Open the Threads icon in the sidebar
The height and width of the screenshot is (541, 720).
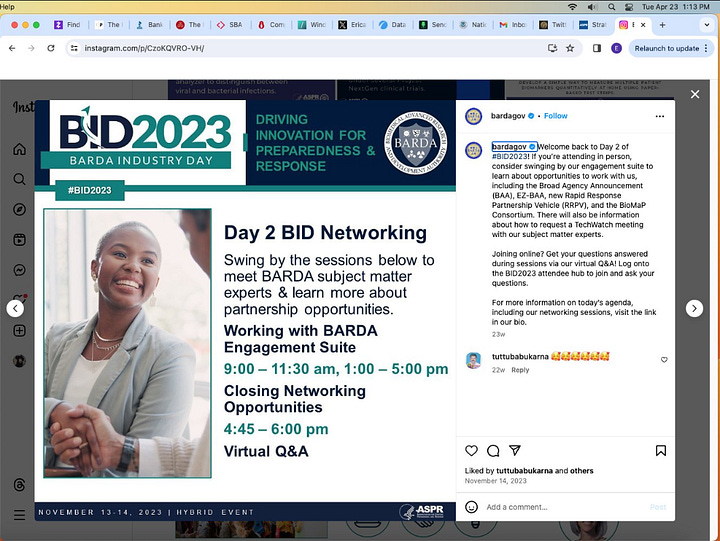click(19, 485)
